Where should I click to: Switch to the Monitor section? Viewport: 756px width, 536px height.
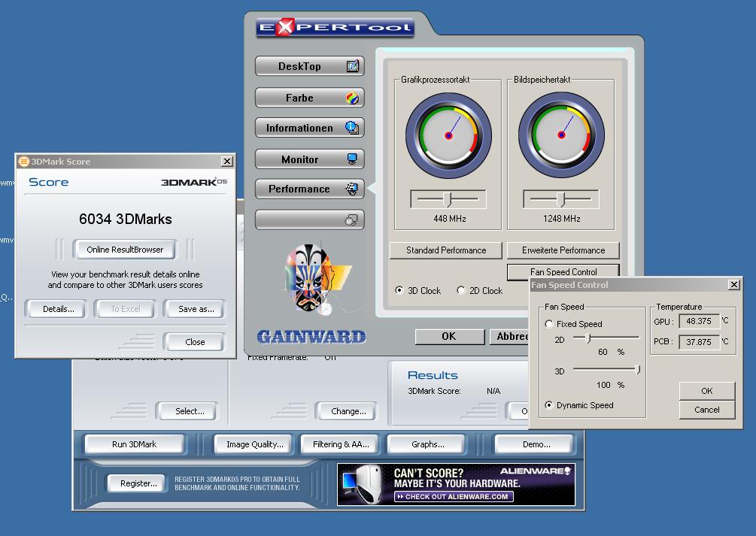click(309, 159)
